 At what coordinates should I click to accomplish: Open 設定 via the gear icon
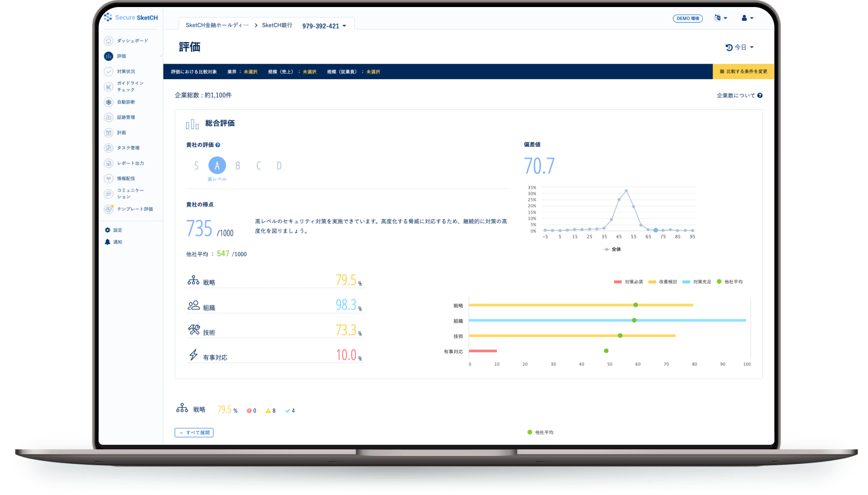[107, 230]
